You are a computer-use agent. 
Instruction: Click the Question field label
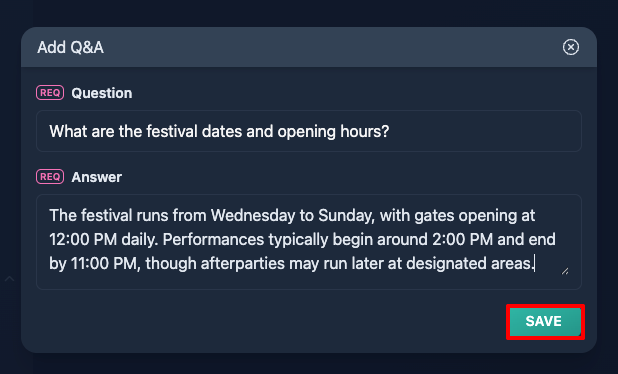coord(102,93)
